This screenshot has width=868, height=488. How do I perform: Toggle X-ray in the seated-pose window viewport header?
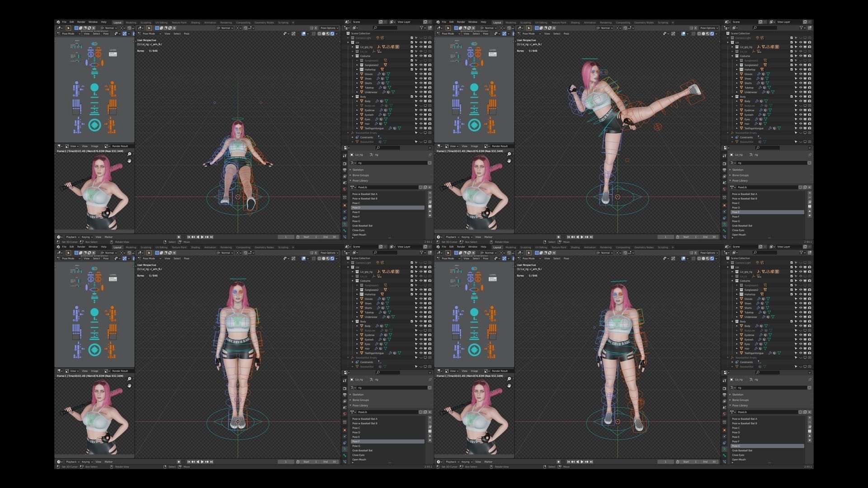[313, 33]
